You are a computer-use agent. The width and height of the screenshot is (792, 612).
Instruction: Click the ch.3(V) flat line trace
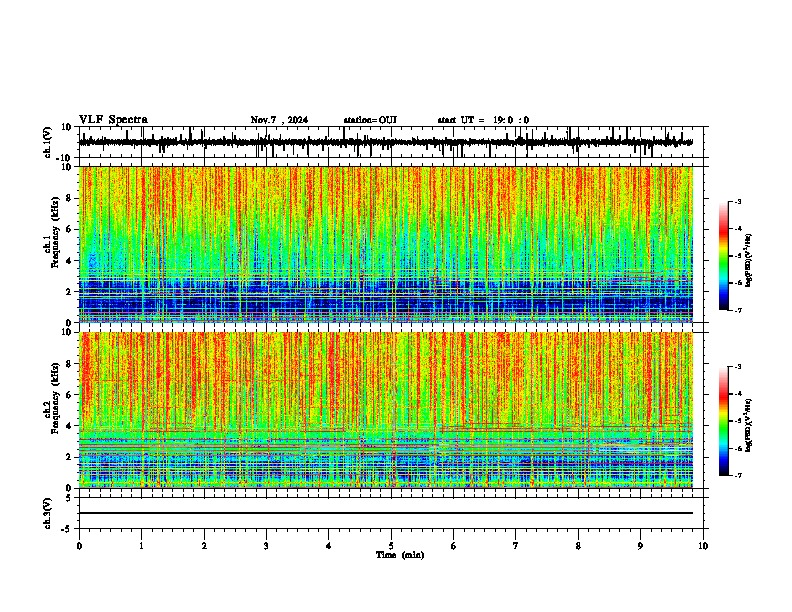coord(386,513)
